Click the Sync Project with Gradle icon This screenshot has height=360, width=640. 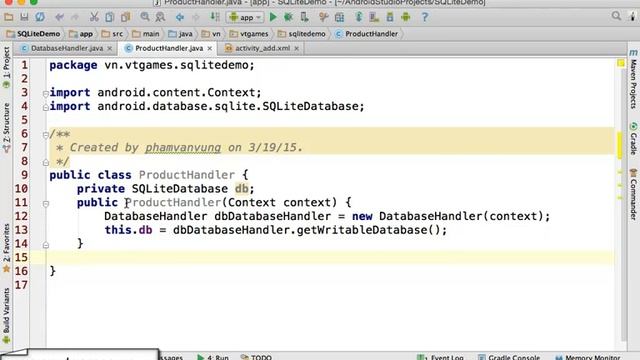(x=358, y=17)
